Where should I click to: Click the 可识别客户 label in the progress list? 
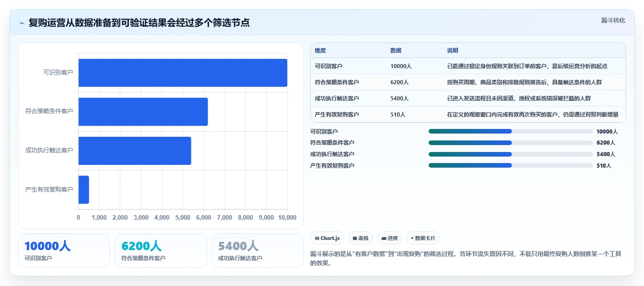click(324, 131)
